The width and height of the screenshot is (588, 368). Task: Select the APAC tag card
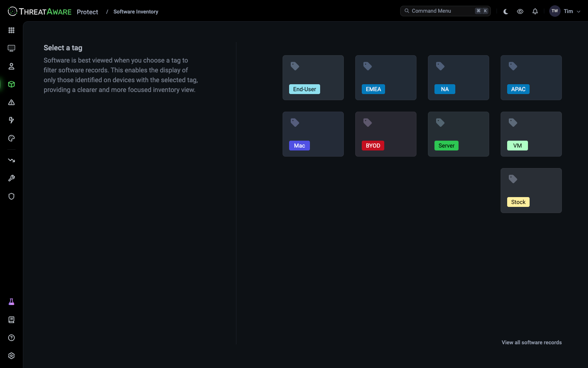pos(531,78)
